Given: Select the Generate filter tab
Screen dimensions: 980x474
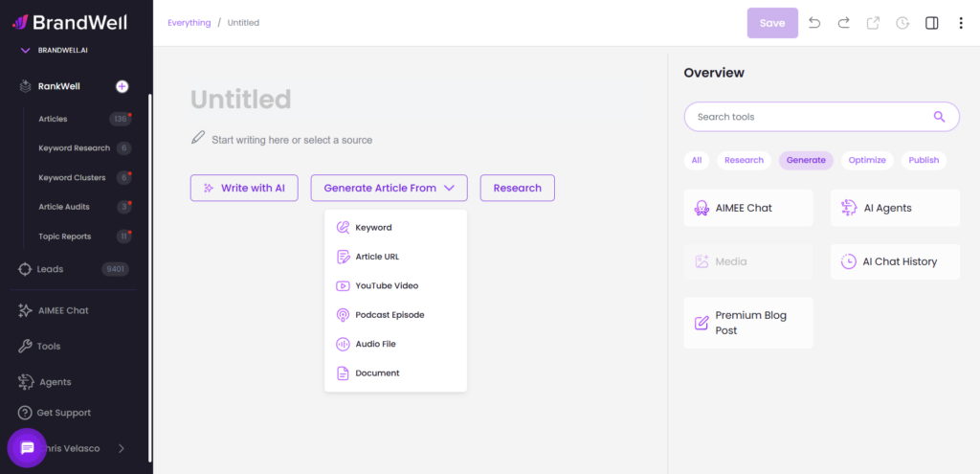Looking at the screenshot, I should click(x=806, y=160).
